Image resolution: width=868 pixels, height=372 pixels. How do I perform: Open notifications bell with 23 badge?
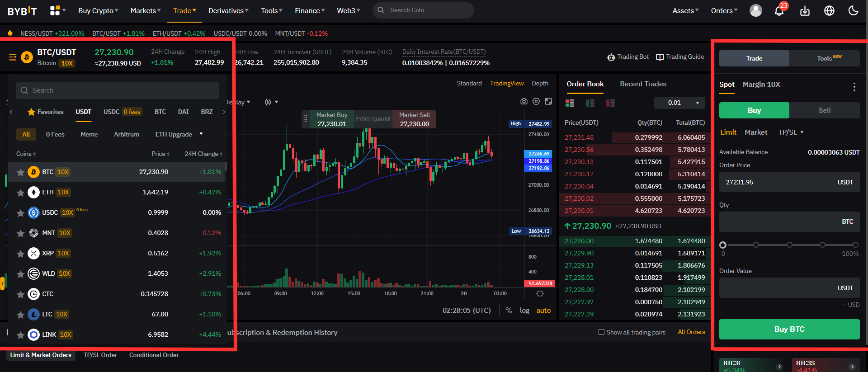(x=779, y=11)
